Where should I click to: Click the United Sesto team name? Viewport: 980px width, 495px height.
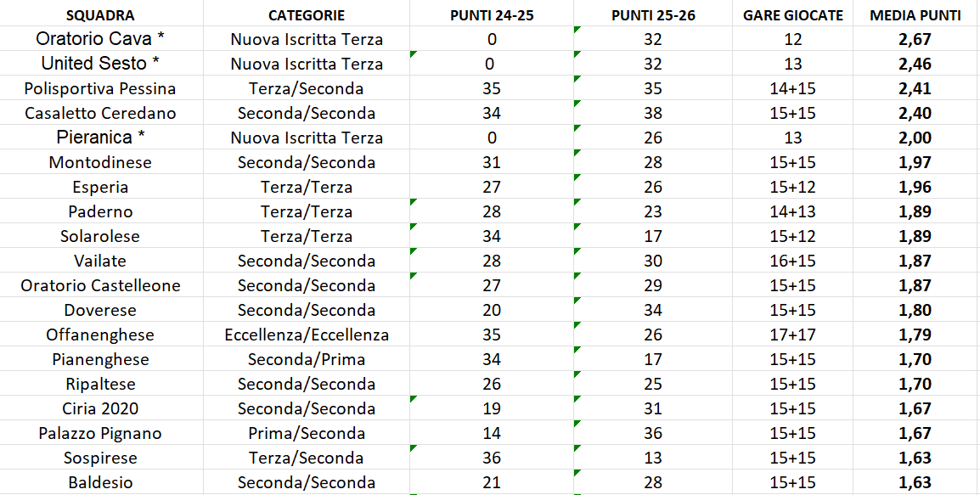(100, 64)
